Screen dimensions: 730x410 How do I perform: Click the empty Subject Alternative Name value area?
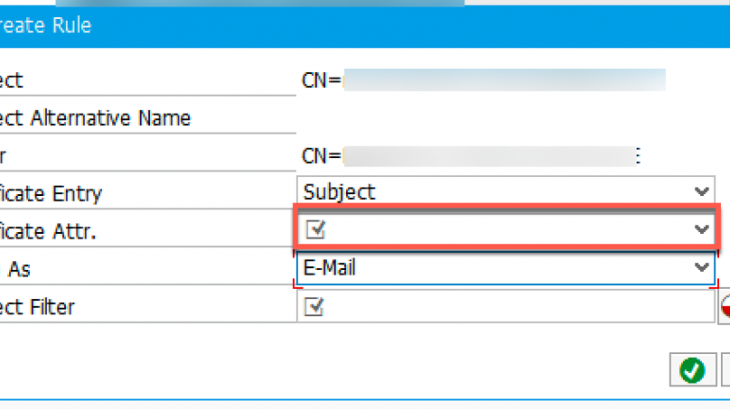click(x=500, y=118)
